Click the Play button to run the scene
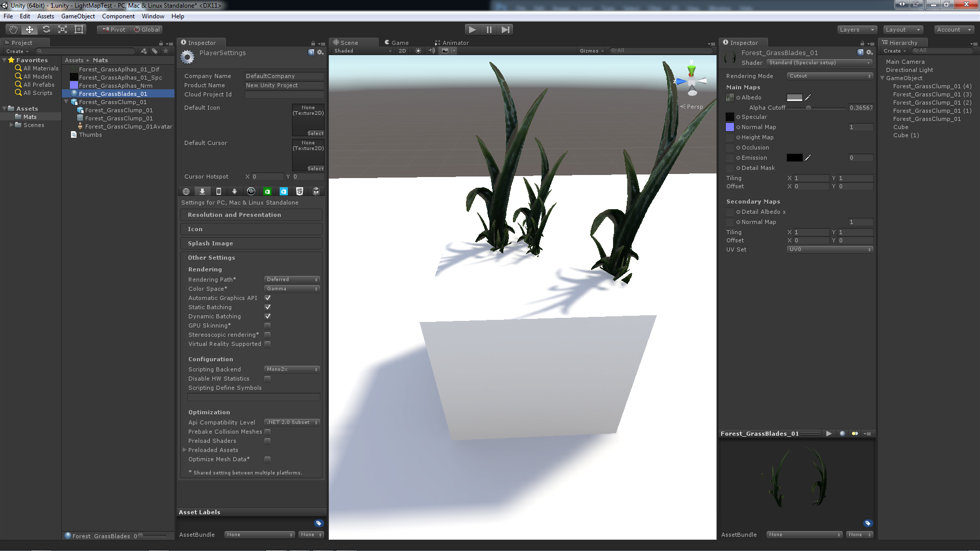The height and width of the screenshot is (551, 980). pos(473,29)
